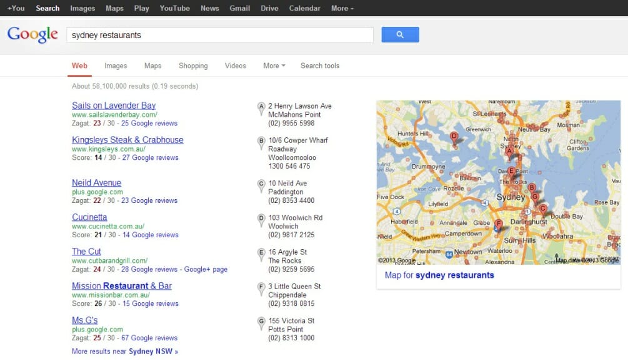Click 14 Google reviews for Cucinetta
The image size is (628, 364).
tap(150, 235)
